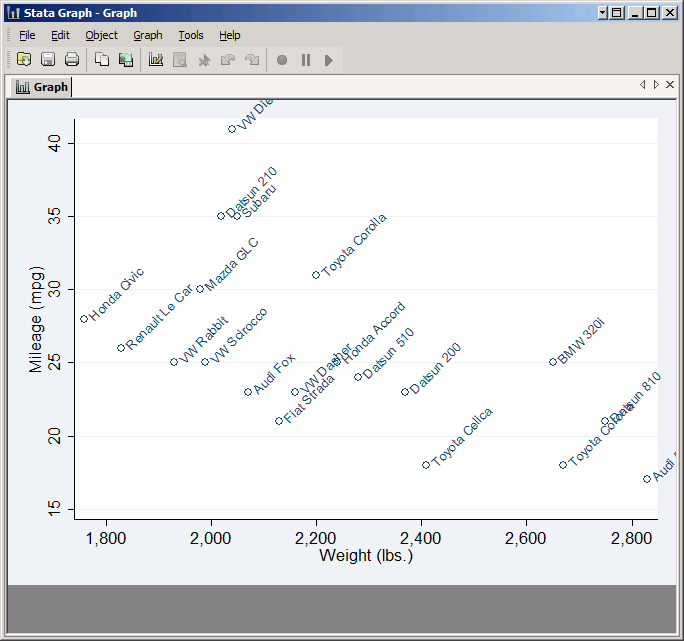
Task: Click the Rename graph icon
Action: click(x=126, y=59)
